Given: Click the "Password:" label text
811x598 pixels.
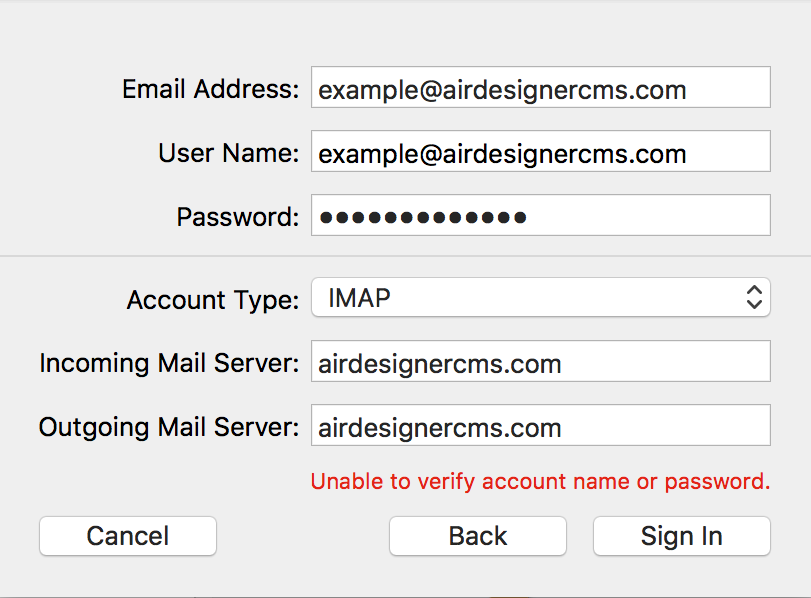Looking at the screenshot, I should coord(237,217).
